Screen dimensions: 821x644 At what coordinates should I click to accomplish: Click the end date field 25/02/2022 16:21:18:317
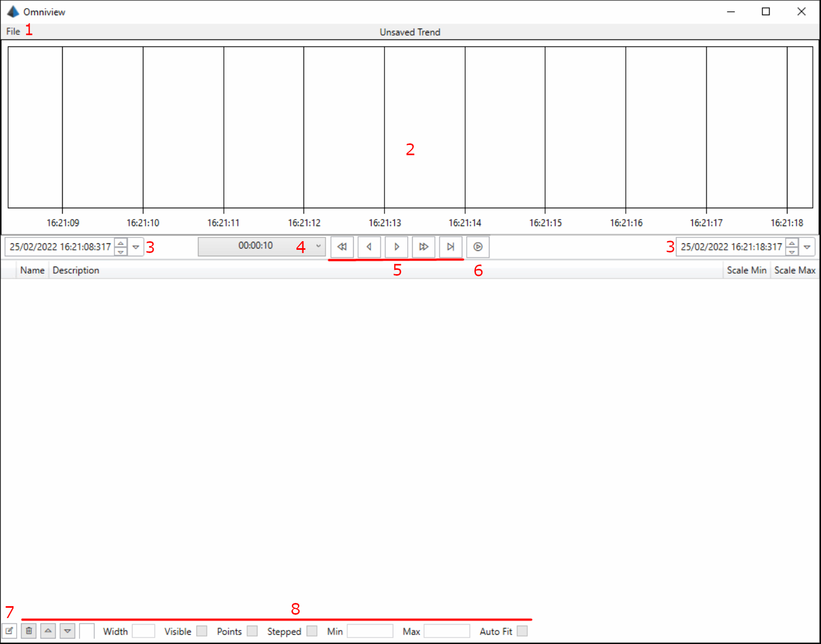tap(731, 247)
